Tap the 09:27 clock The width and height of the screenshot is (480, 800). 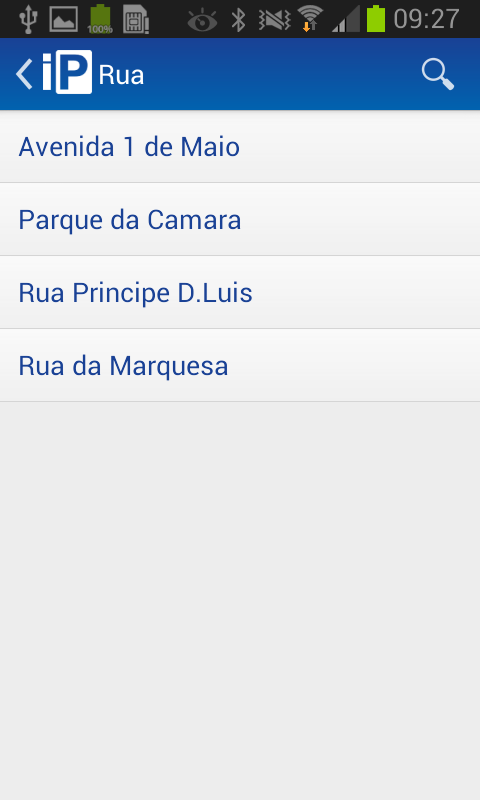[426, 19]
